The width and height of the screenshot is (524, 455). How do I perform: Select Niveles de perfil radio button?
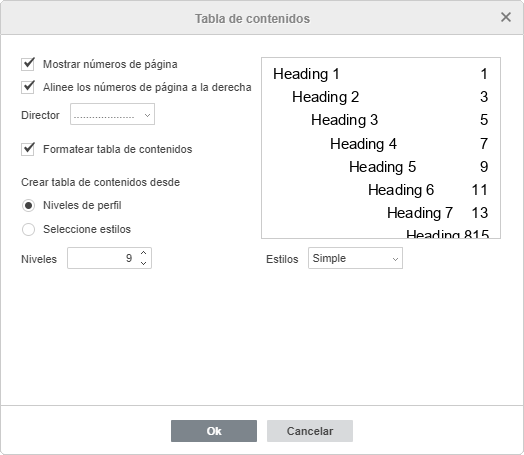tap(28, 205)
